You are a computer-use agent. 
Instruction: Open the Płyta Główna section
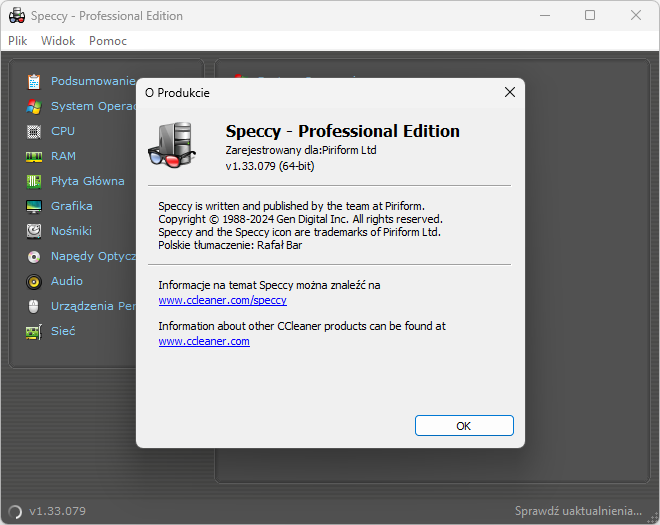click(x=88, y=181)
